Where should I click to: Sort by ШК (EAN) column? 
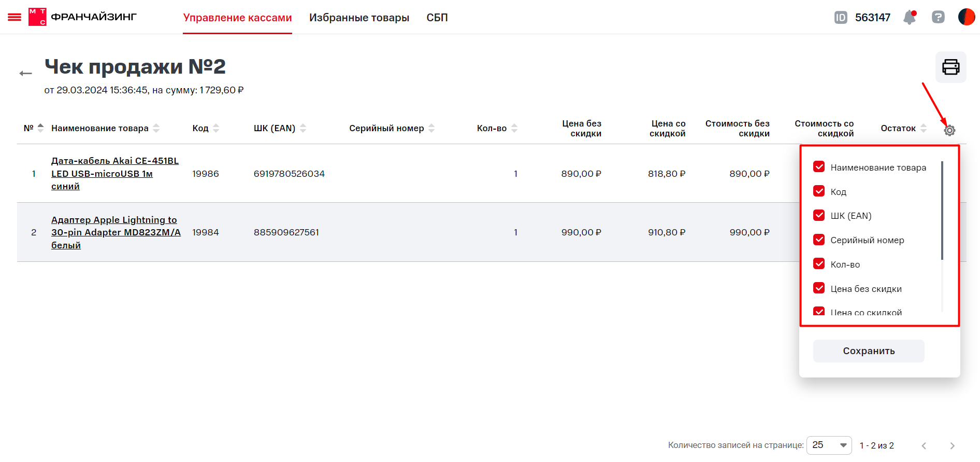[x=303, y=128]
